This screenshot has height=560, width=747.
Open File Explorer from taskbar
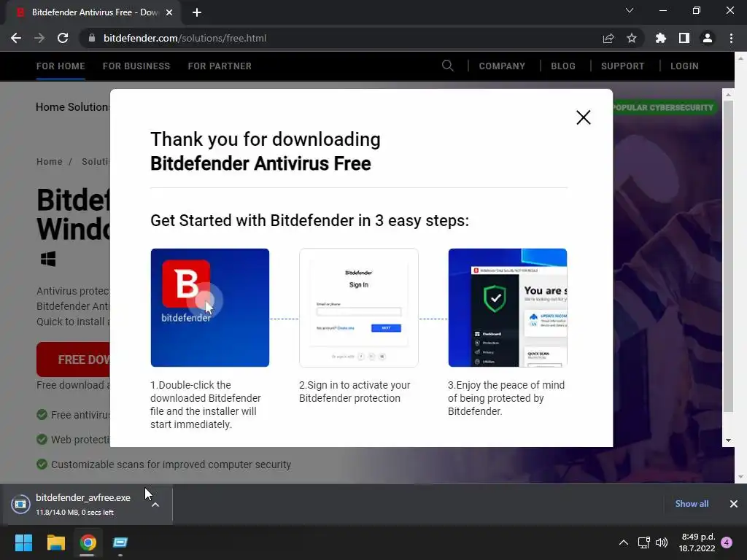pos(56,542)
